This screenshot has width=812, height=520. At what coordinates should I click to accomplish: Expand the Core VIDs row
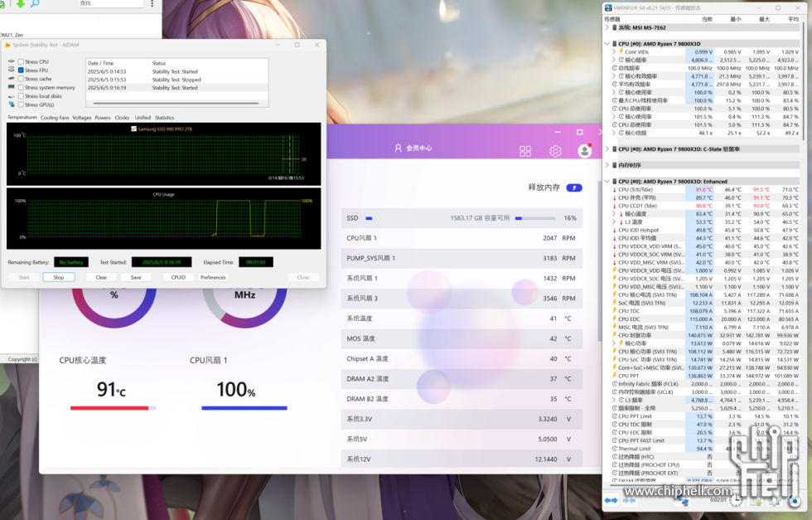pyautogui.click(x=614, y=52)
